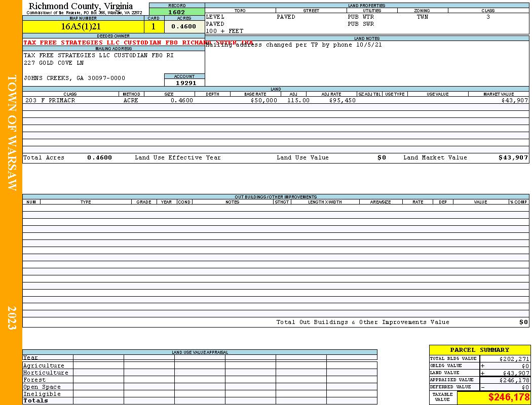The image size is (532, 405).
Task: Click the Forest row label
Action: [34, 380]
